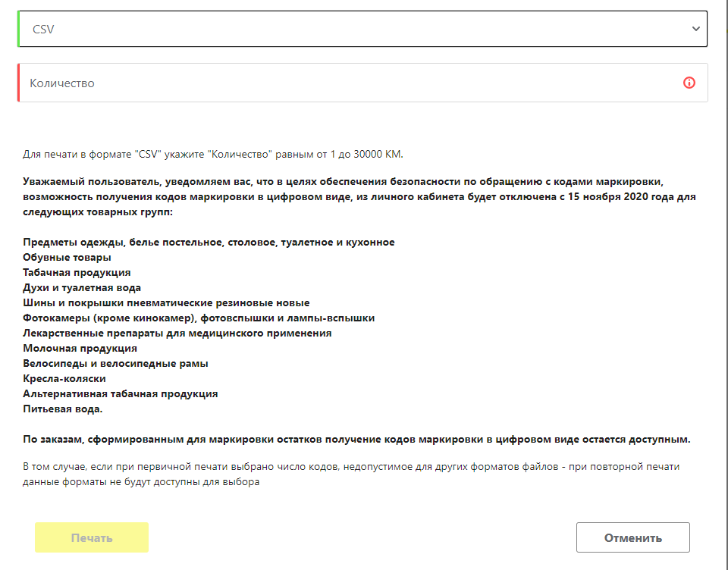Click the dropdown chevron arrow
This screenshot has height=570, width=728.
pos(695,29)
